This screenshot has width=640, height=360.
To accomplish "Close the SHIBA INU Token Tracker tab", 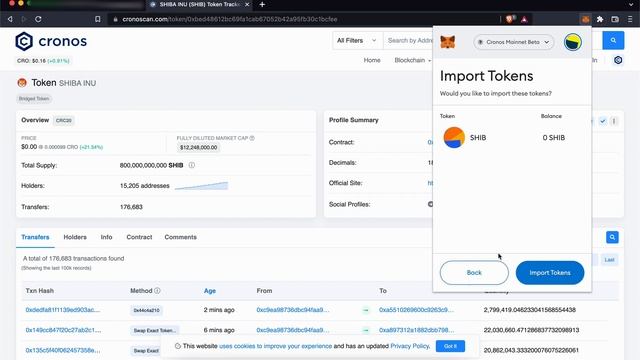I will (x=247, y=4).
